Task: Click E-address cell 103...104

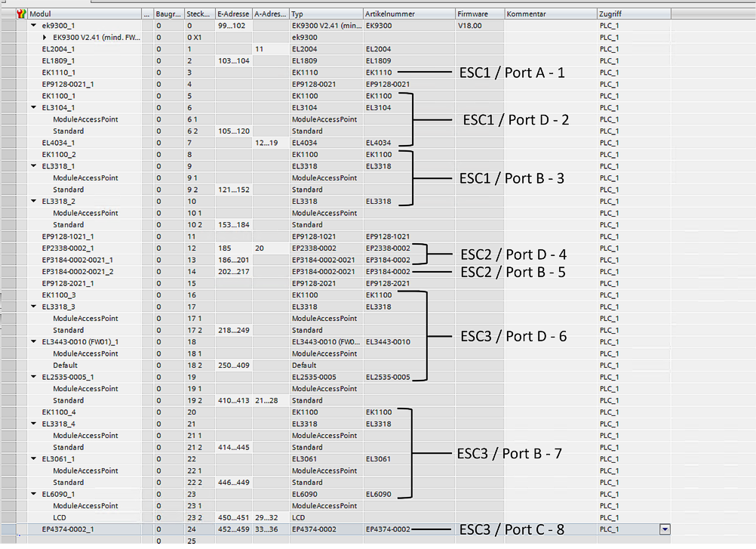Action: [234, 60]
